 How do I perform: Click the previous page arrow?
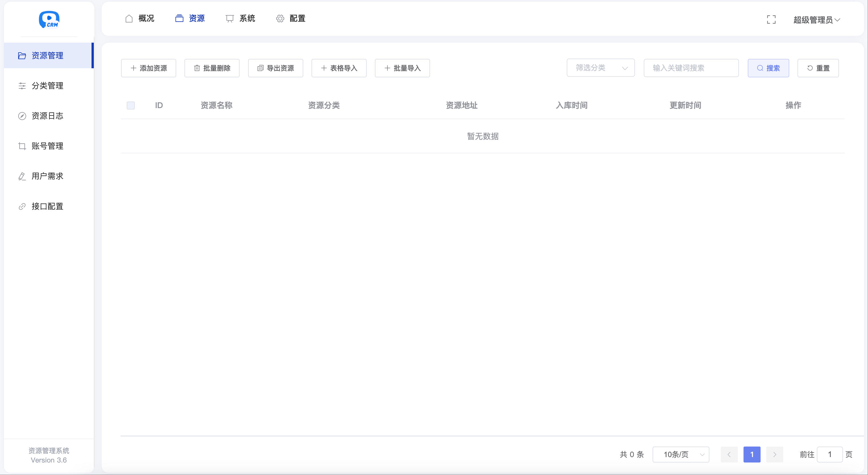coord(729,455)
